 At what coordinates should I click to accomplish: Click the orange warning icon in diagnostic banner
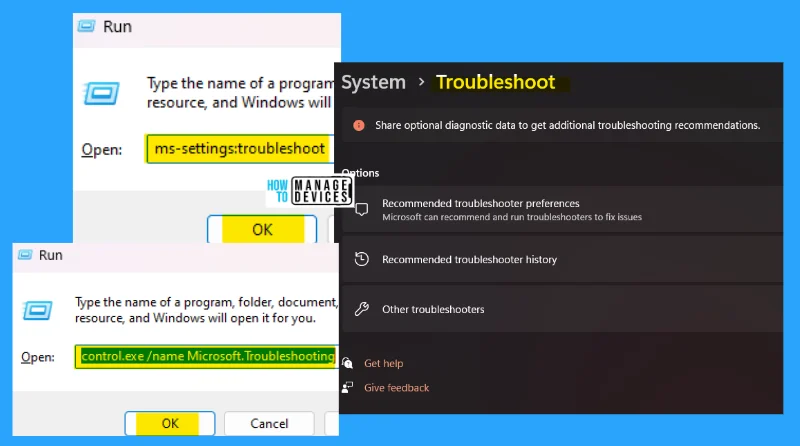pos(359,125)
